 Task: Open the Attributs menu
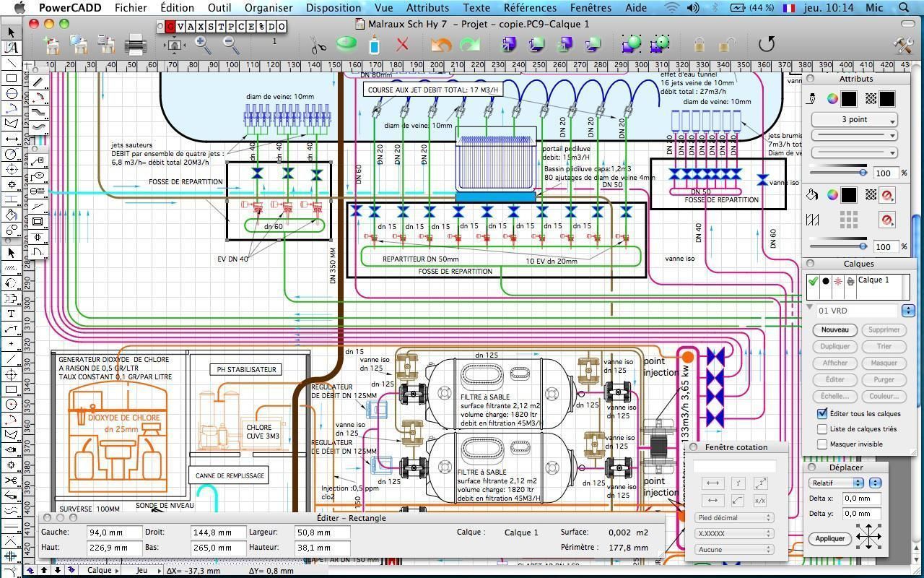pyautogui.click(x=427, y=8)
